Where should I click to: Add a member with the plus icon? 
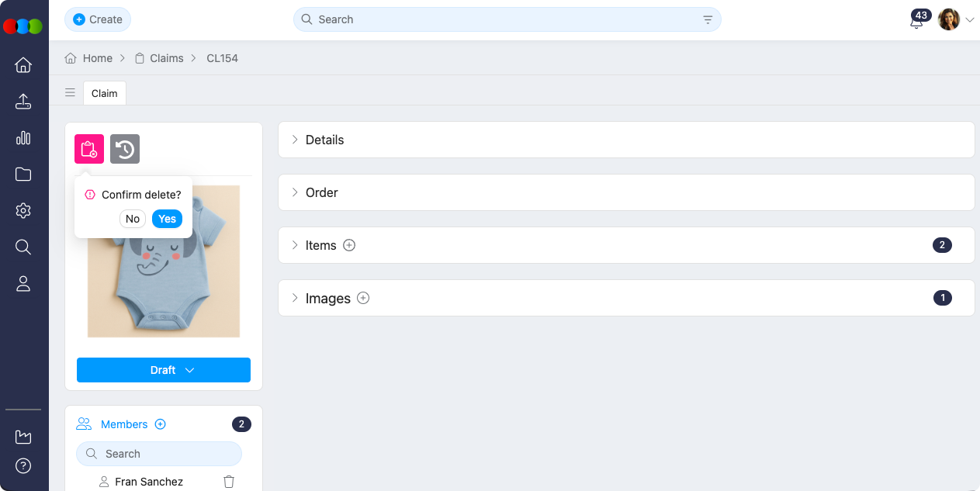161,424
